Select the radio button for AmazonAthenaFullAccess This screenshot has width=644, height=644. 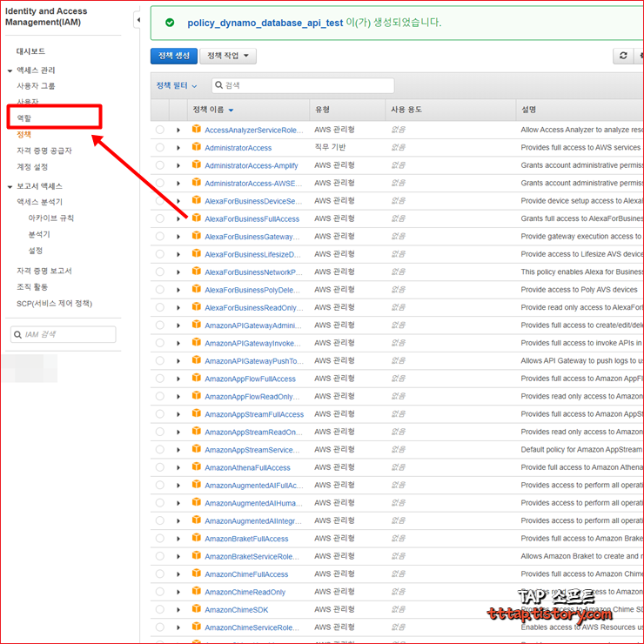click(x=160, y=467)
